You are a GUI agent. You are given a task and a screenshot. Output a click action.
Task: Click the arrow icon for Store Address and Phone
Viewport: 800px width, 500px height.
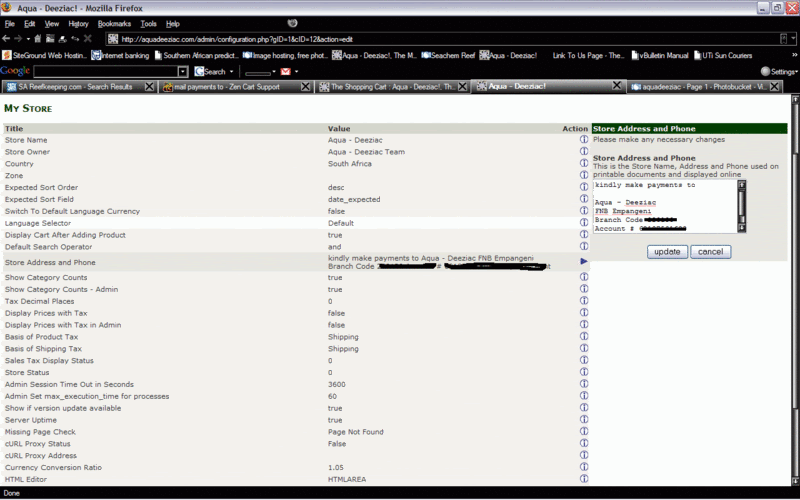[x=584, y=261]
